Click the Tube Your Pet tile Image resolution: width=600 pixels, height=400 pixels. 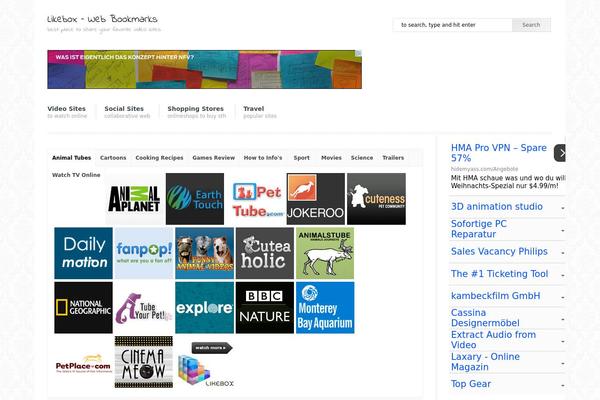144,308
